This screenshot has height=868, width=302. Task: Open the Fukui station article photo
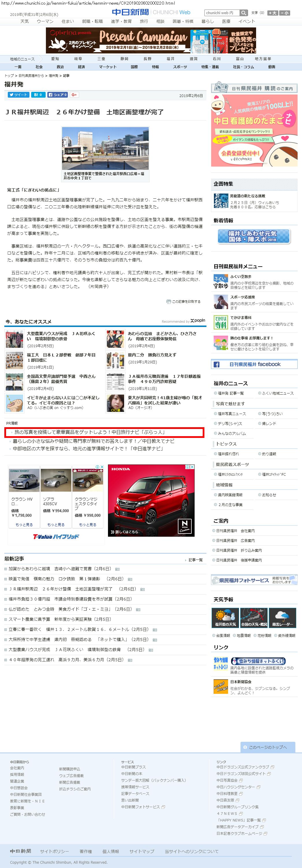pyautogui.click(x=105, y=148)
